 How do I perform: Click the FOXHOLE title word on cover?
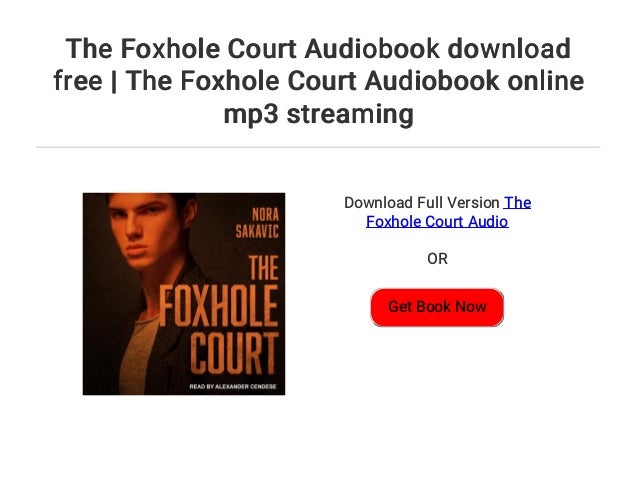[x=218, y=306]
